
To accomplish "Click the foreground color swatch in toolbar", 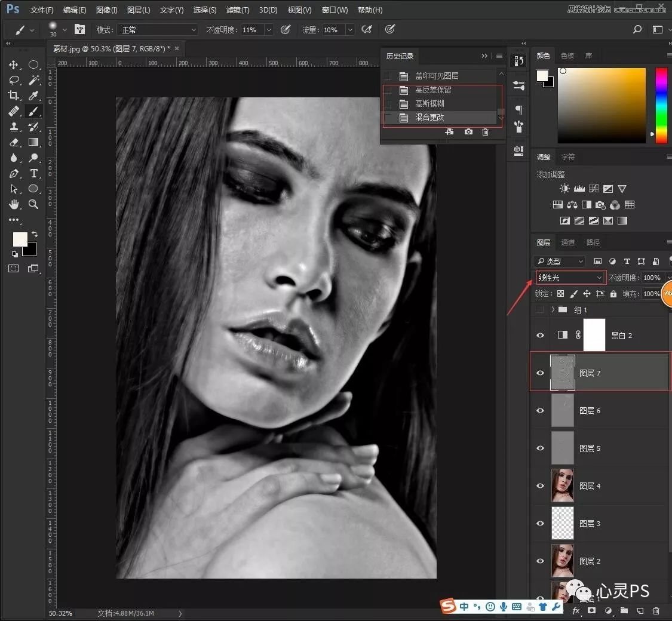I will pos(20,240).
